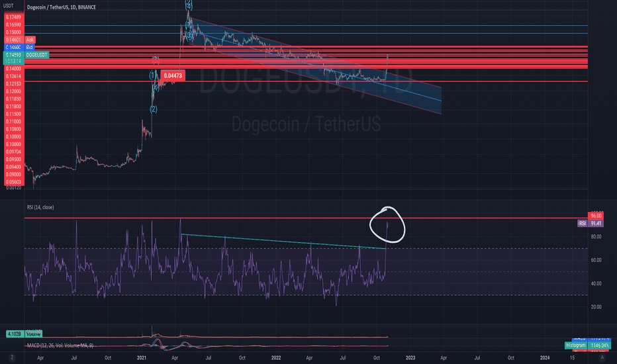Click the 2021 label on time axis
The width and height of the screenshot is (617, 364).
coord(142,357)
